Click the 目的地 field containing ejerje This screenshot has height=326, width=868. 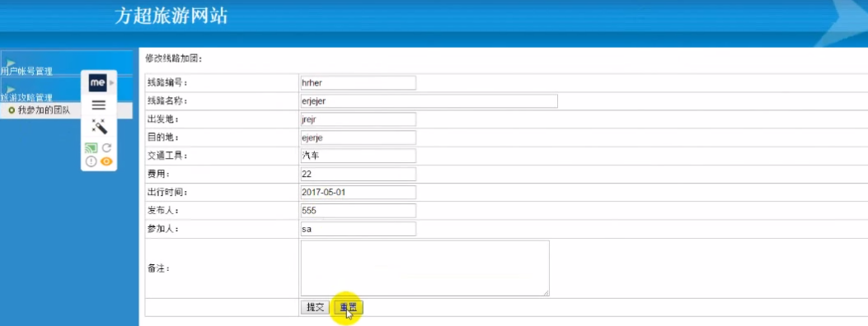[358, 137]
